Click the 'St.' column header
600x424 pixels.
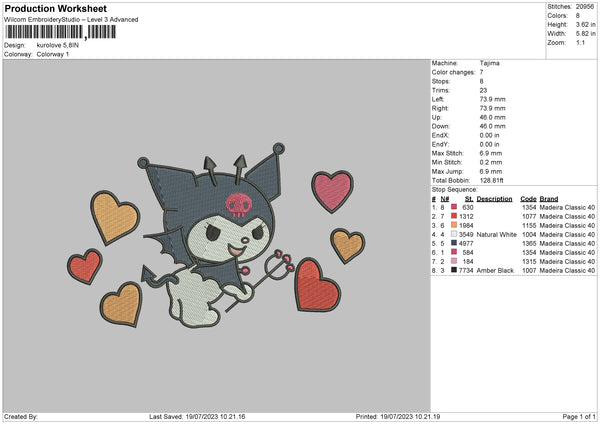click(469, 199)
